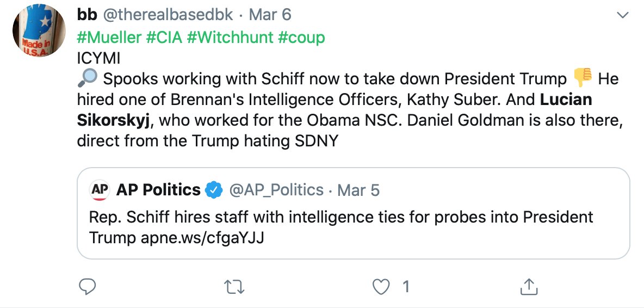Click the bb display name

86,15
